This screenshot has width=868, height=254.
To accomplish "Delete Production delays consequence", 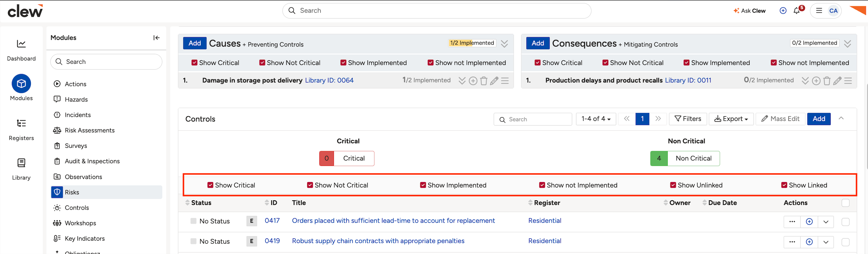I will (x=827, y=81).
